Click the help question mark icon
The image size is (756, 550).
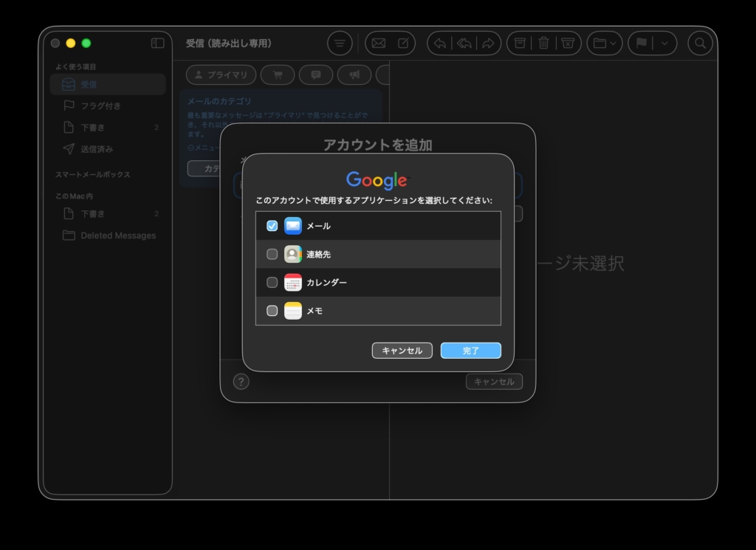pyautogui.click(x=241, y=382)
